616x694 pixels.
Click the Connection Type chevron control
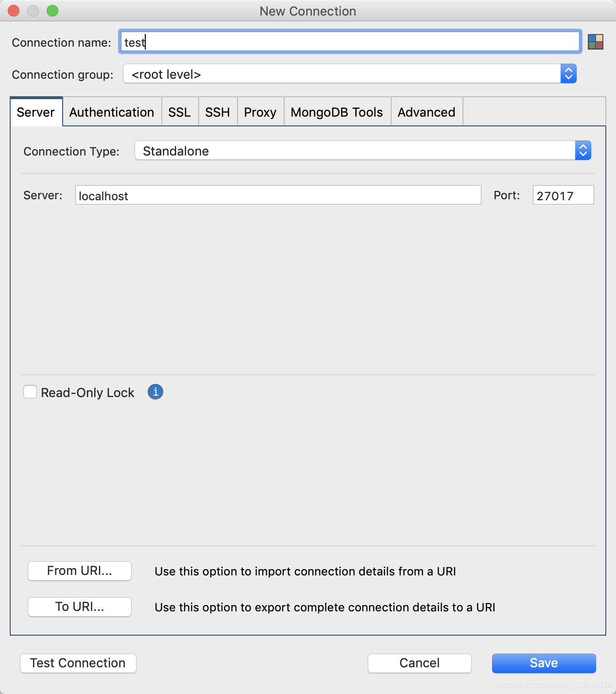coord(582,151)
